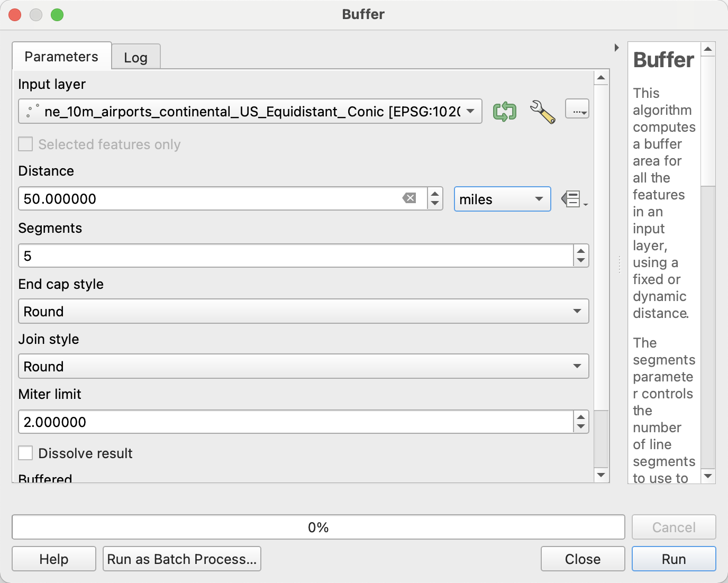Switch to the Log tab

click(x=136, y=57)
